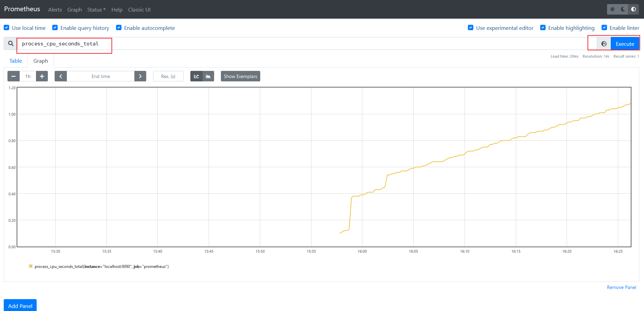Decrease time range with minus button
This screenshot has height=311, width=644.
[14, 76]
